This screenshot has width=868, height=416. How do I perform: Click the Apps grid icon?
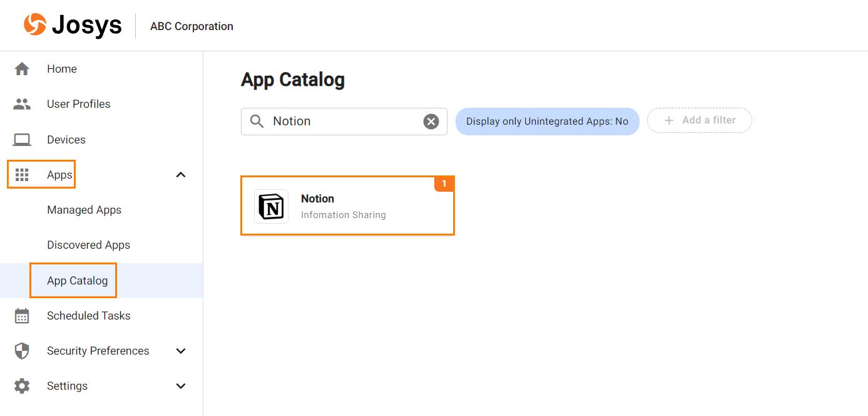pyautogui.click(x=22, y=175)
